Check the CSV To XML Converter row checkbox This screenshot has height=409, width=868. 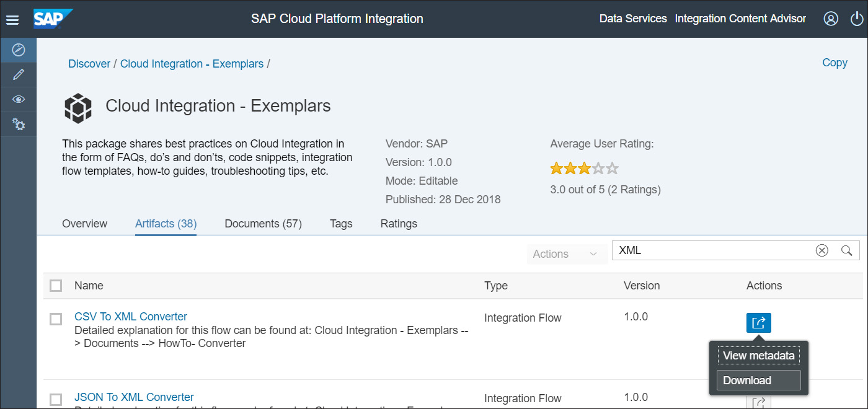(x=56, y=319)
